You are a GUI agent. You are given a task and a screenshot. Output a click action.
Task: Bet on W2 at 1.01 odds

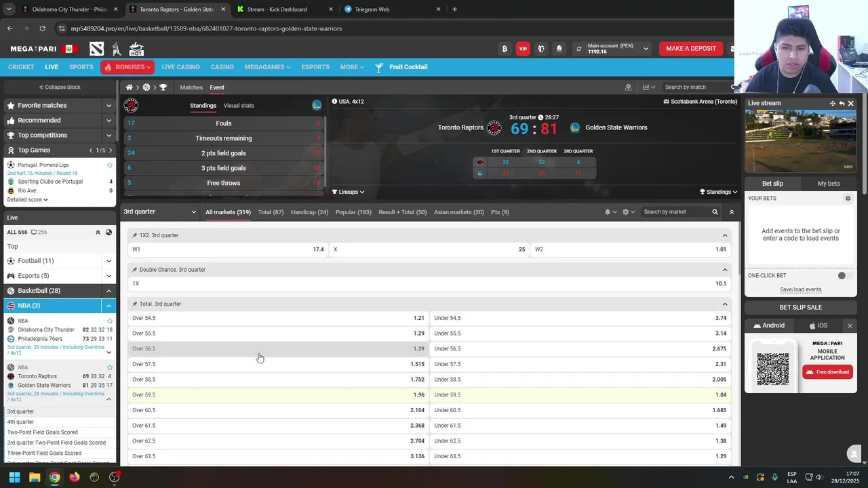(630, 249)
